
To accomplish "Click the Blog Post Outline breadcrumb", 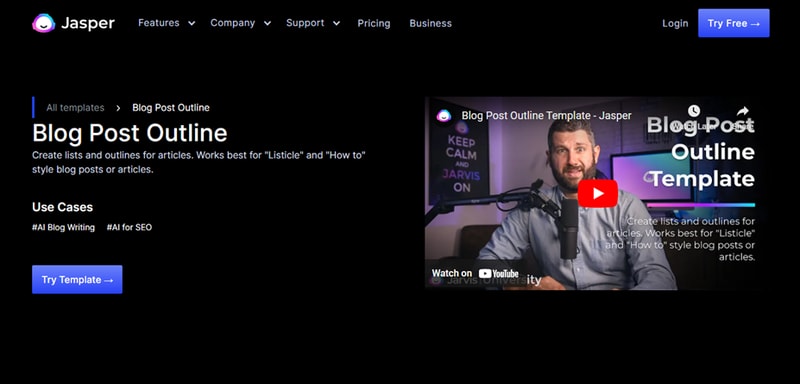I will pos(171,108).
